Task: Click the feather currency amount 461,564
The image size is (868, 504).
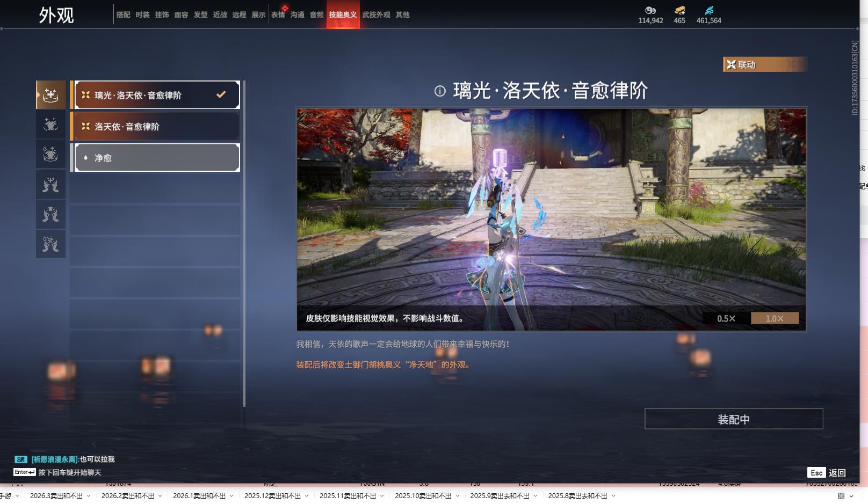Action: [x=709, y=20]
